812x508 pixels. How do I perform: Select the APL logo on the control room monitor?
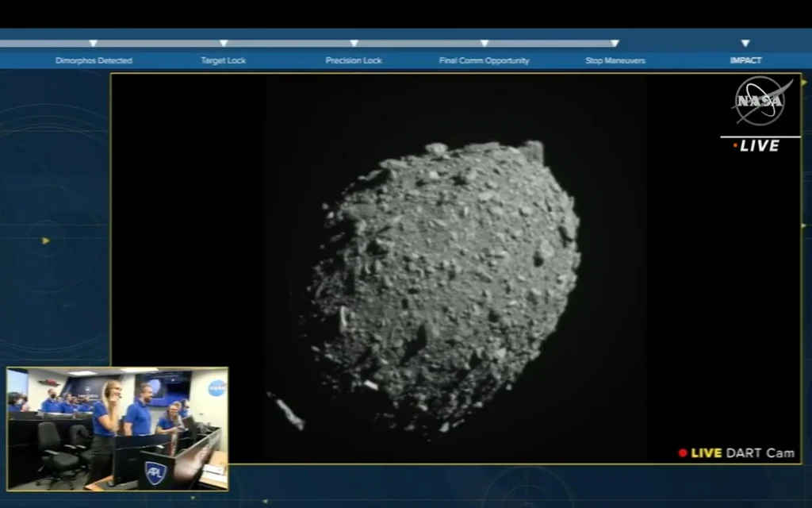pos(155,471)
